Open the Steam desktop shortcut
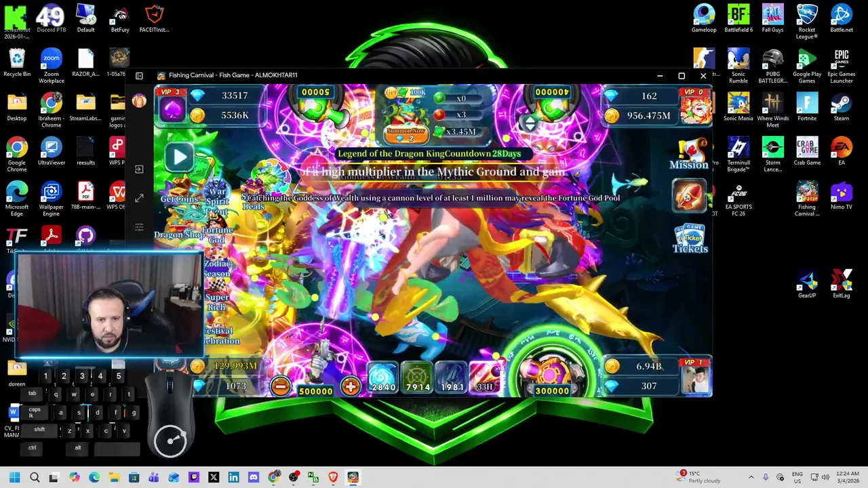 pyautogui.click(x=842, y=107)
